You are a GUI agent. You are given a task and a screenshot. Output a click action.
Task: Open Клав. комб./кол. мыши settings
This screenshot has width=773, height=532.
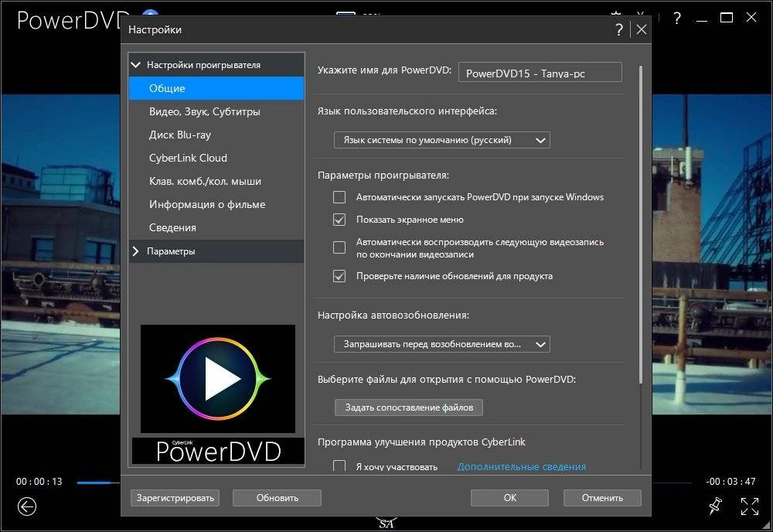216,181
